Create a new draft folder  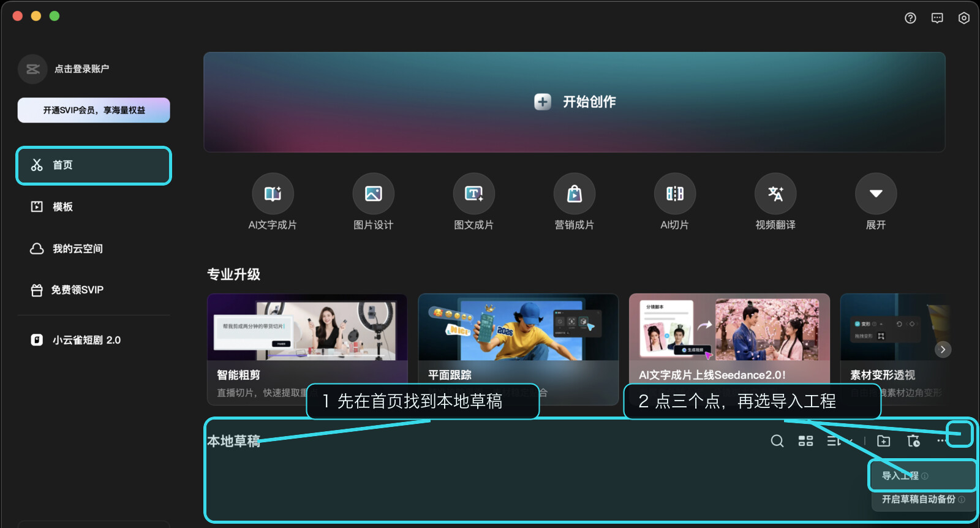tap(884, 441)
